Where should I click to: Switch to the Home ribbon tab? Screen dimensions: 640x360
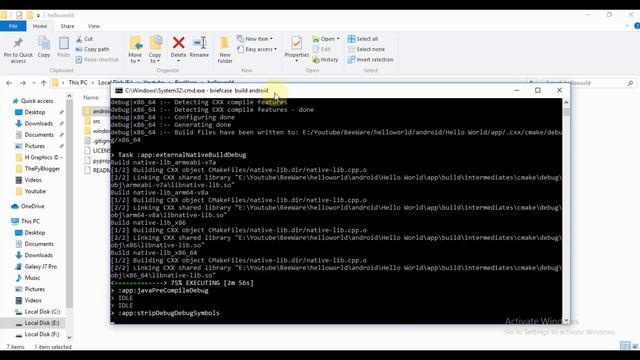click(40, 26)
